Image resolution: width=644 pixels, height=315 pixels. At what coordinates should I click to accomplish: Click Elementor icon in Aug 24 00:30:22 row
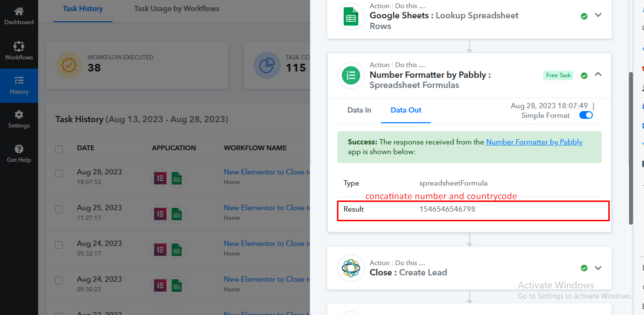[160, 285]
